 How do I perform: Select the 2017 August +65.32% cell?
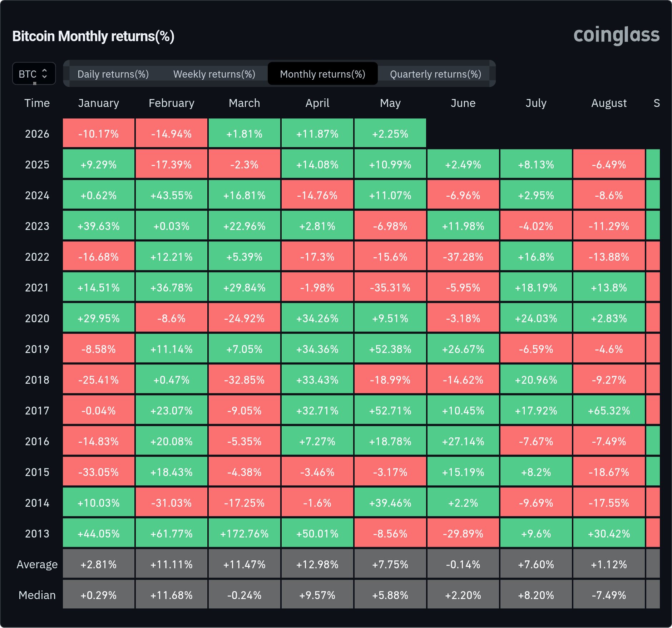click(609, 410)
